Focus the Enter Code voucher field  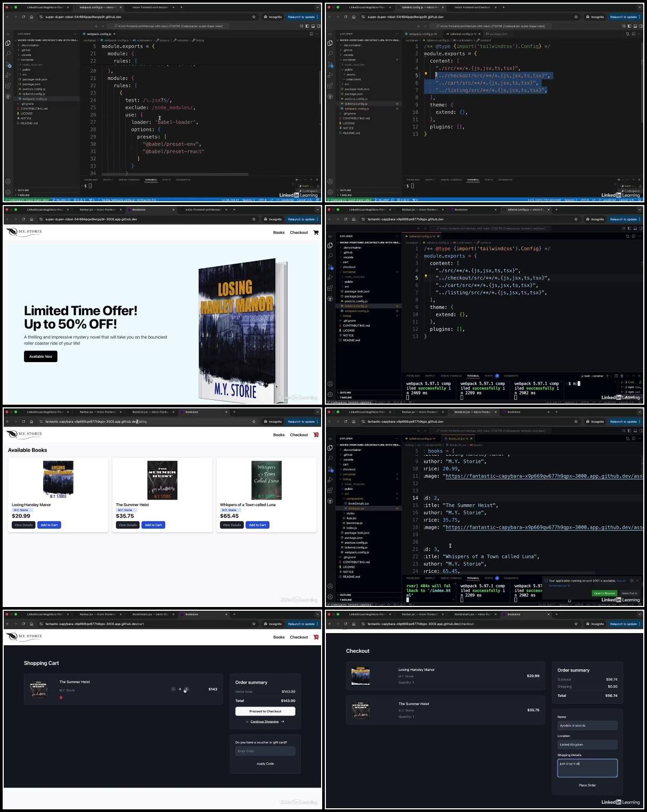coord(265,751)
